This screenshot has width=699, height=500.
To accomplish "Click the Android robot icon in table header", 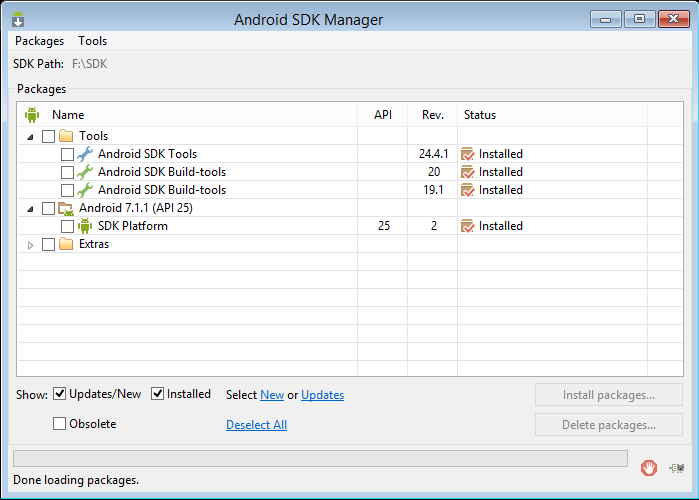I will click(32, 115).
